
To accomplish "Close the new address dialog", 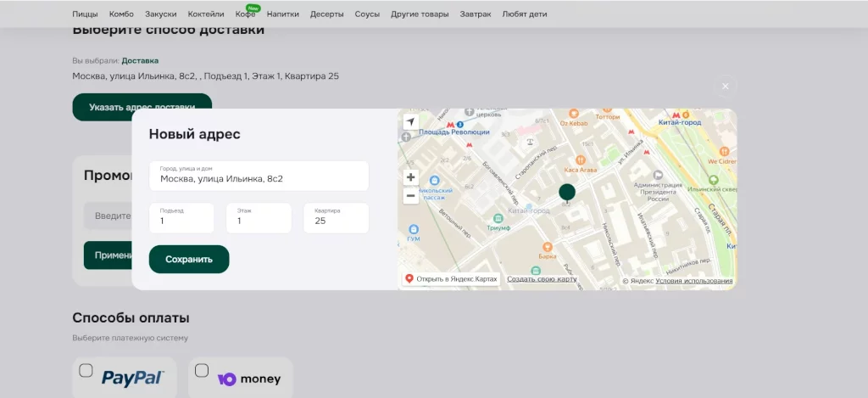I will click(x=726, y=87).
